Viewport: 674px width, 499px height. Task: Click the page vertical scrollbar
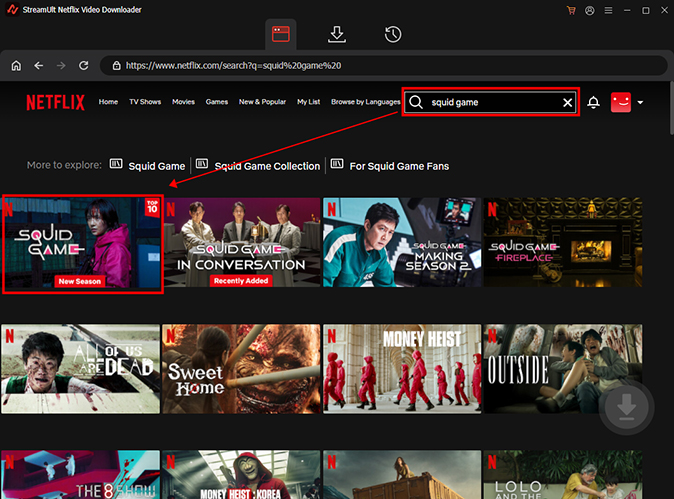click(x=671, y=108)
